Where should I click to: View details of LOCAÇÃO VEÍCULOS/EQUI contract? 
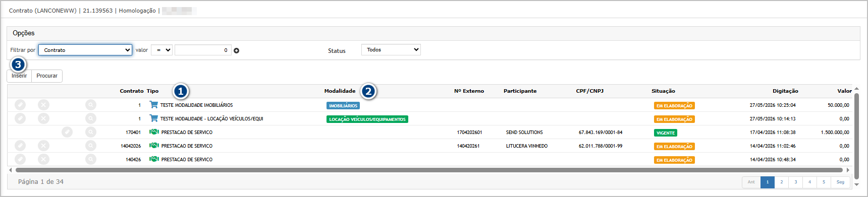91,118
